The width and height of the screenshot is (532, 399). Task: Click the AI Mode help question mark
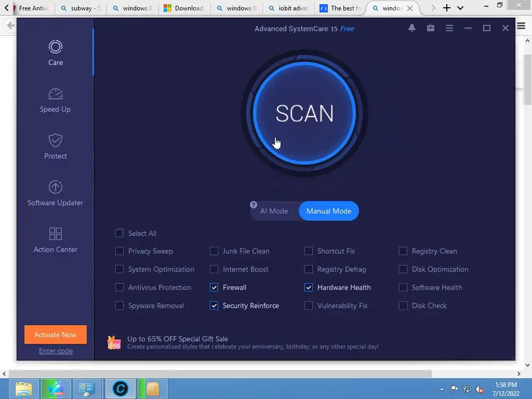254,205
